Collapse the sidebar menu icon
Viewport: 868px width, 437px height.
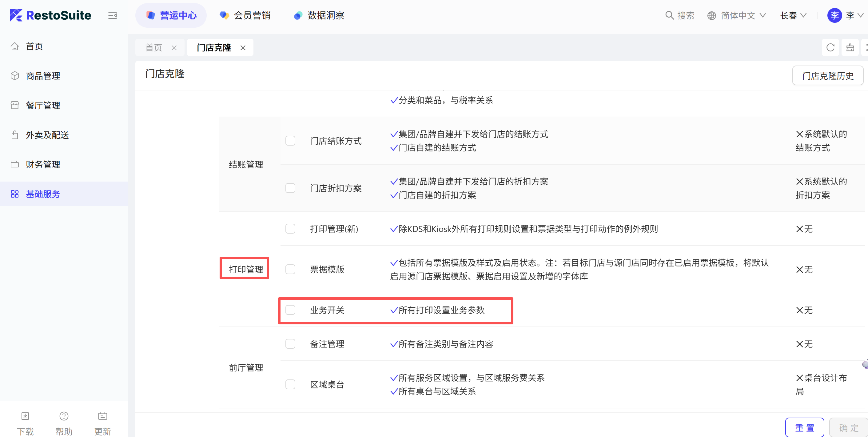[x=112, y=15]
